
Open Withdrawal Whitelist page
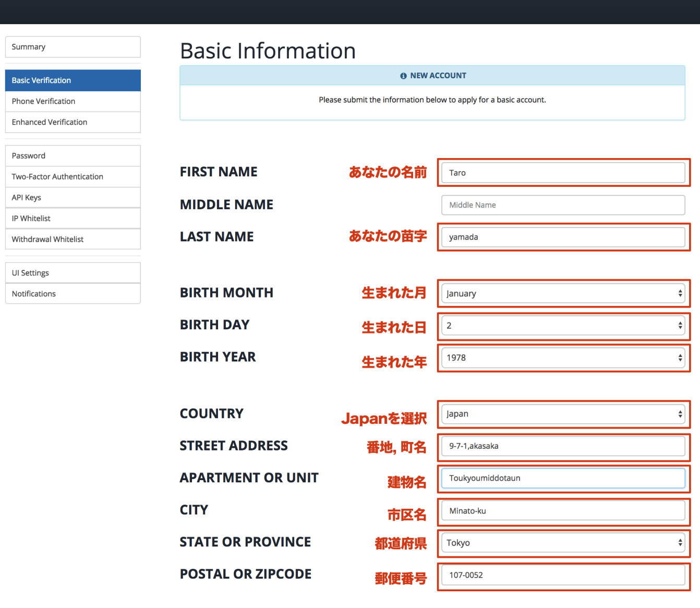pos(73,239)
